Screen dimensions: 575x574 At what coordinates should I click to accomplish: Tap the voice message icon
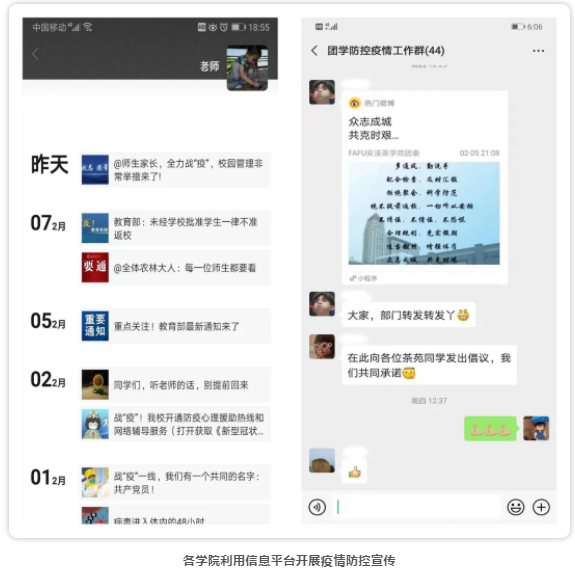point(317,507)
